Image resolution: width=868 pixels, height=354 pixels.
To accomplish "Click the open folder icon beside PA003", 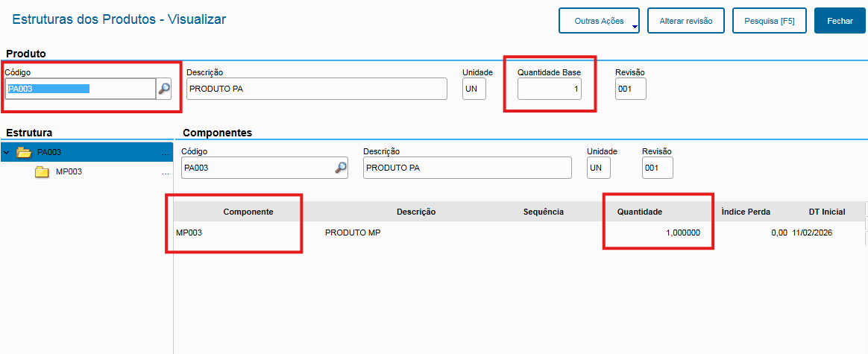I will (x=24, y=153).
